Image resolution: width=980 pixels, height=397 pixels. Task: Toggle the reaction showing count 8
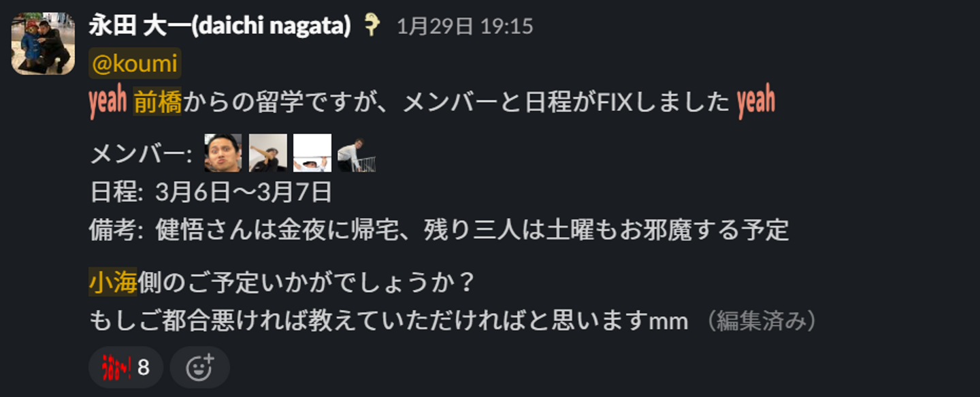(x=126, y=368)
